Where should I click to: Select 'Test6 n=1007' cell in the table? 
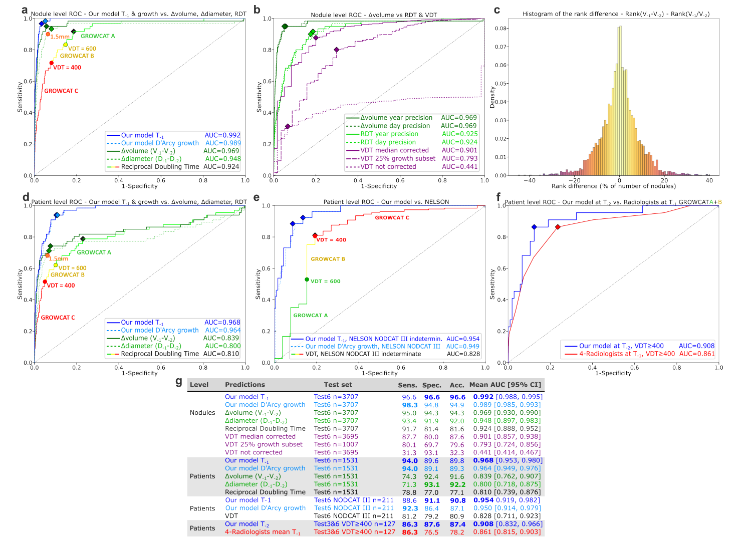click(336, 444)
